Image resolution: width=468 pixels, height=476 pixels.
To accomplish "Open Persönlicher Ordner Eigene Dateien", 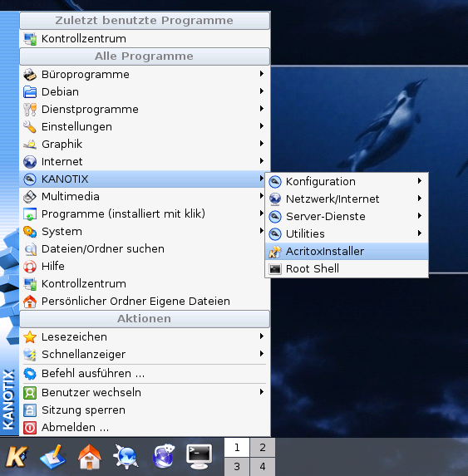I will (x=145, y=302).
